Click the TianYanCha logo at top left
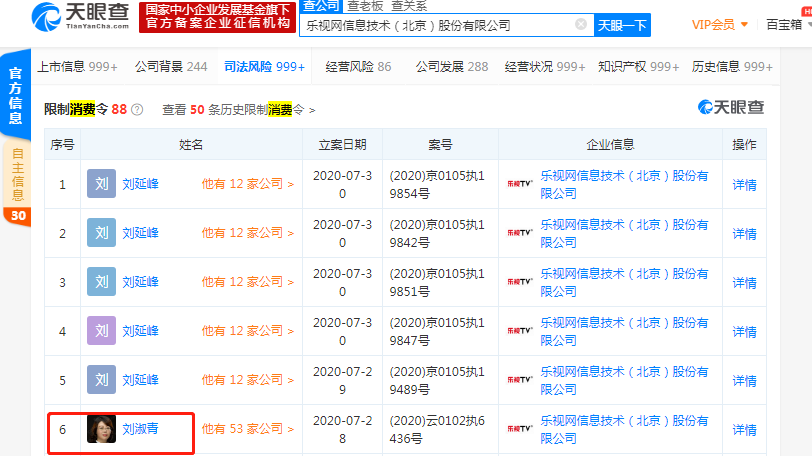The height and width of the screenshot is (456, 812). (80, 17)
